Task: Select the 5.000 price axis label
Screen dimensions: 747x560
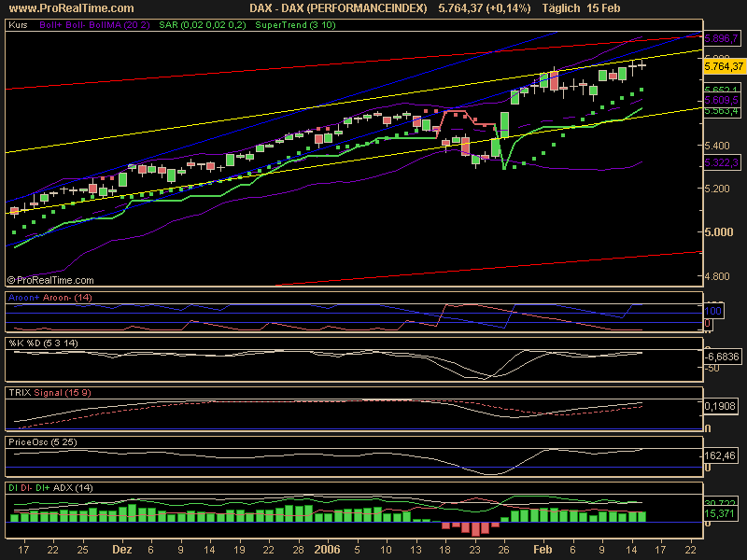Action: click(718, 232)
